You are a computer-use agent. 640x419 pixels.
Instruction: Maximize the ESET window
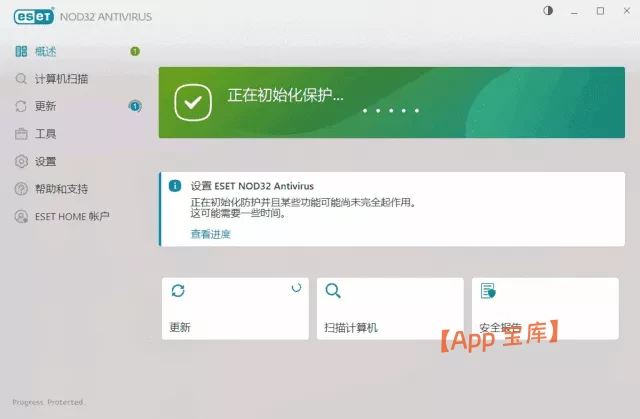(x=600, y=11)
